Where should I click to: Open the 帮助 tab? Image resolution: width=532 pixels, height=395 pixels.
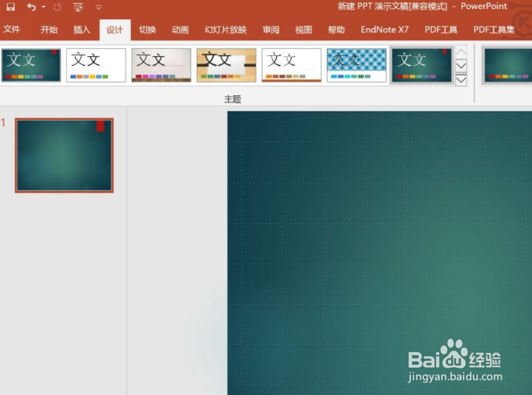(336, 30)
